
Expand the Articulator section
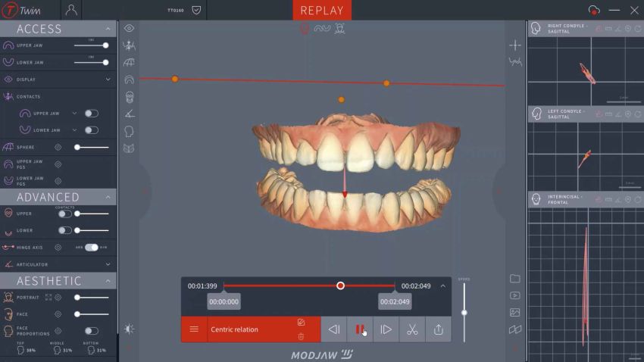tap(108, 264)
